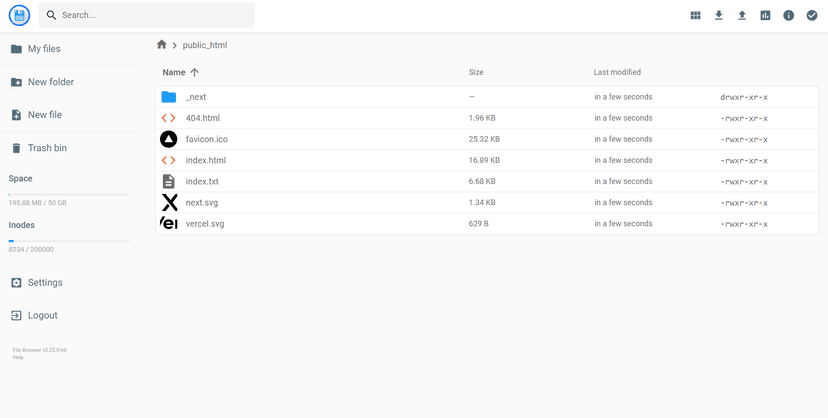Click the download icon in toolbar
Screen dimensions: 828x418
pyautogui.click(x=718, y=15)
